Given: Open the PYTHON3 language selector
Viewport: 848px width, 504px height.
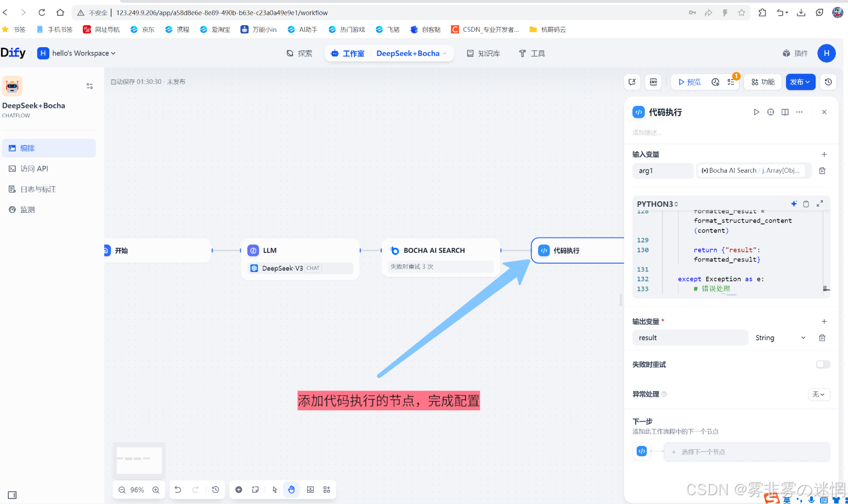Looking at the screenshot, I should coord(657,204).
